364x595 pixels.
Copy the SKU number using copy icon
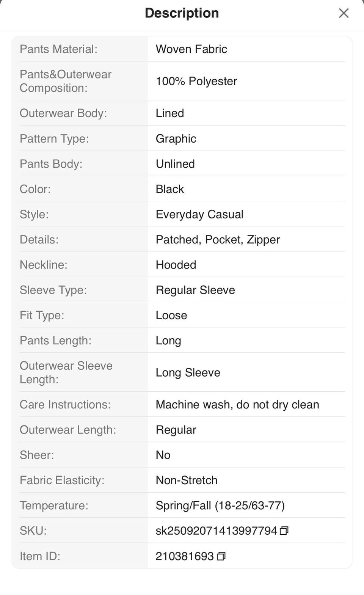(x=284, y=531)
